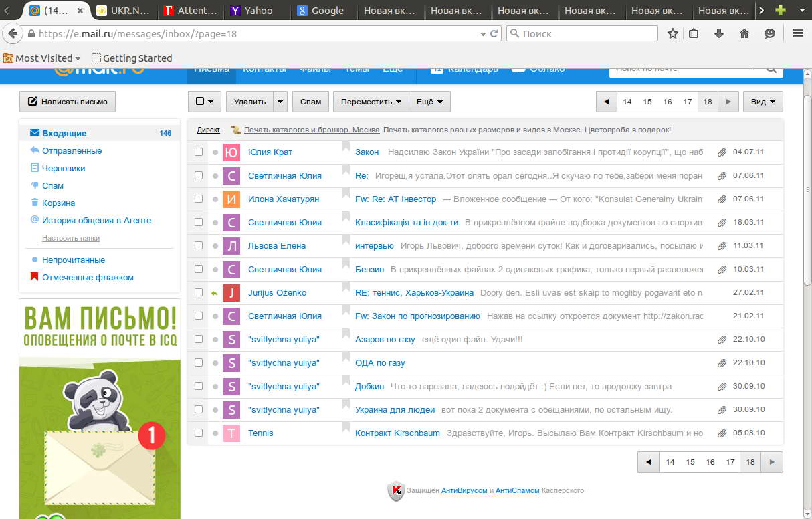
Task: Select the Jurijus Oženko email checkbox
Action: (199, 293)
